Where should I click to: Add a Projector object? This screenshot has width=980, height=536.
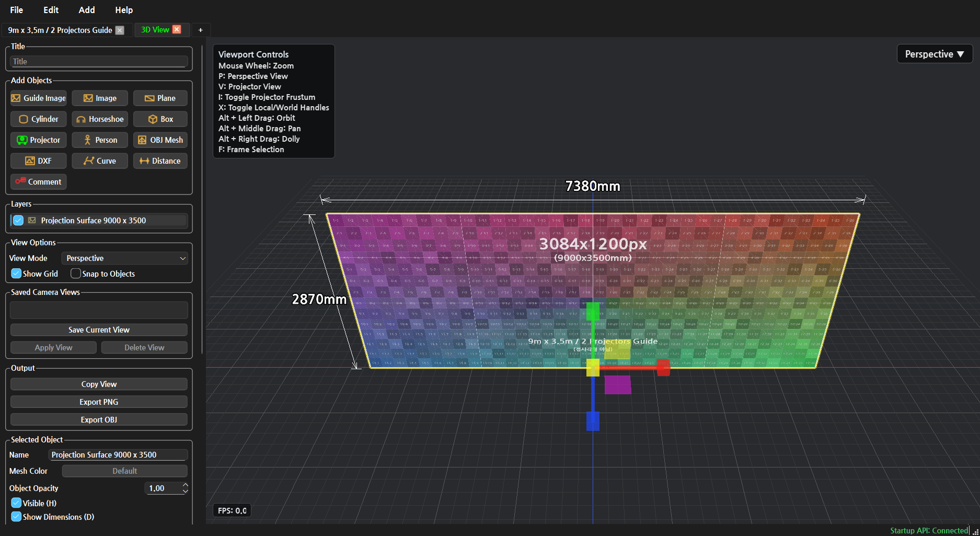38,140
